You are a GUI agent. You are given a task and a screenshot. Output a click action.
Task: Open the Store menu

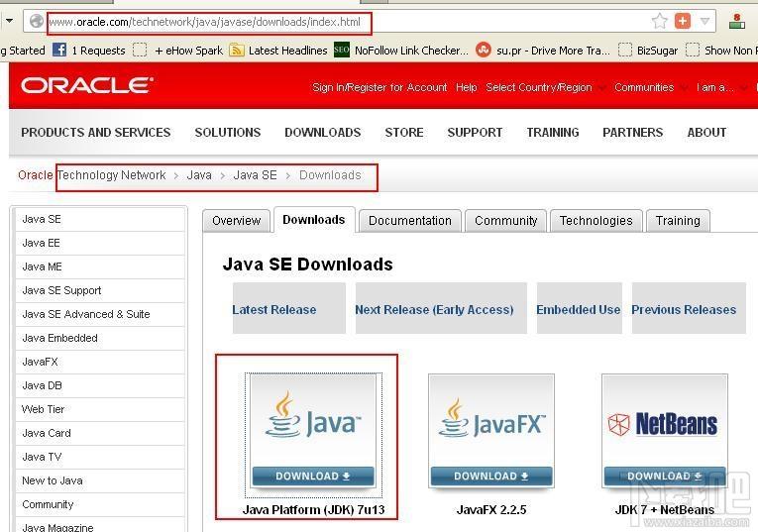pos(404,133)
